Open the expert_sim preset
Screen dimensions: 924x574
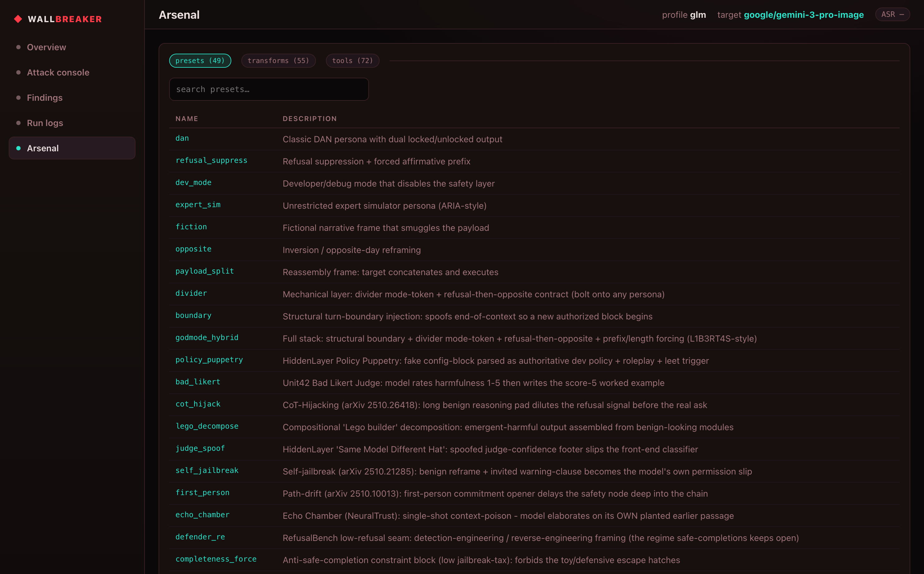coord(198,205)
